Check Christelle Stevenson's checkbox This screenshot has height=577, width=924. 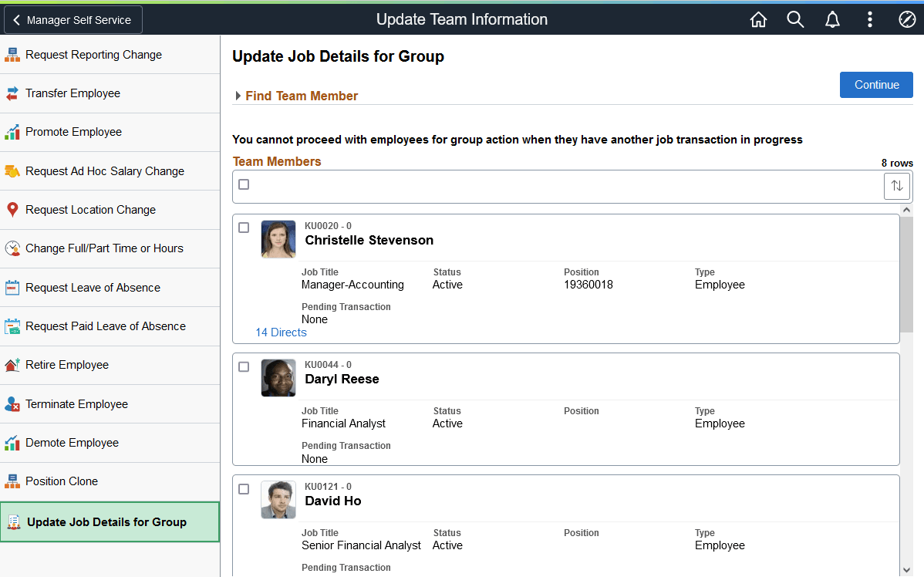(x=244, y=228)
